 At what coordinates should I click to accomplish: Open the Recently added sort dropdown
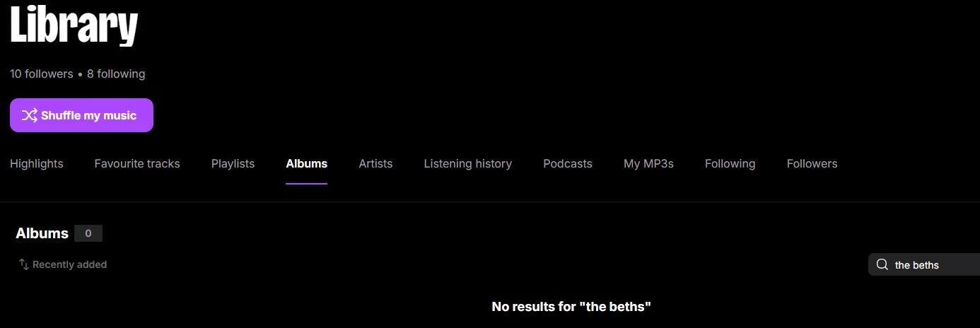63,264
